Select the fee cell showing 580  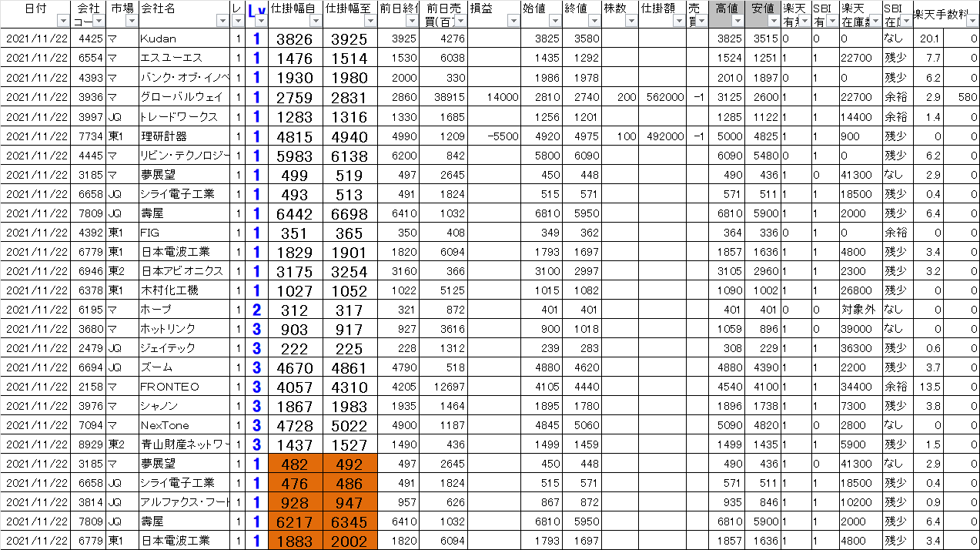(961, 96)
